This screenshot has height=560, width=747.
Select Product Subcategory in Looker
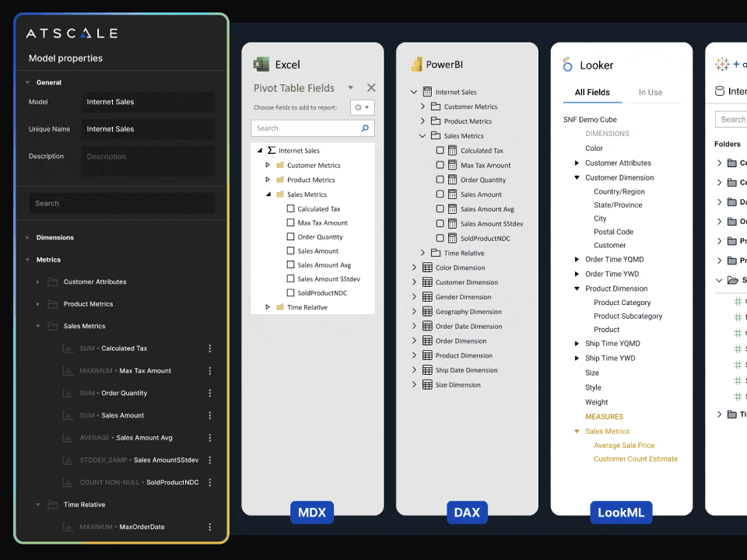628,316
